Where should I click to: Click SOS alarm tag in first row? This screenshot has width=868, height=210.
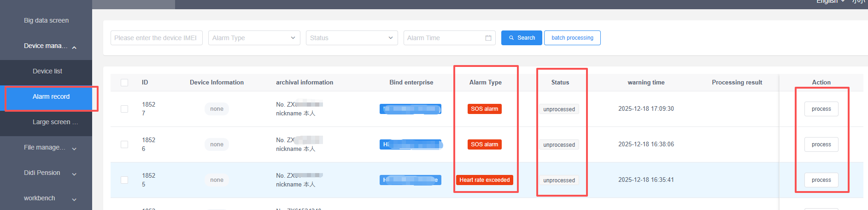pos(485,109)
